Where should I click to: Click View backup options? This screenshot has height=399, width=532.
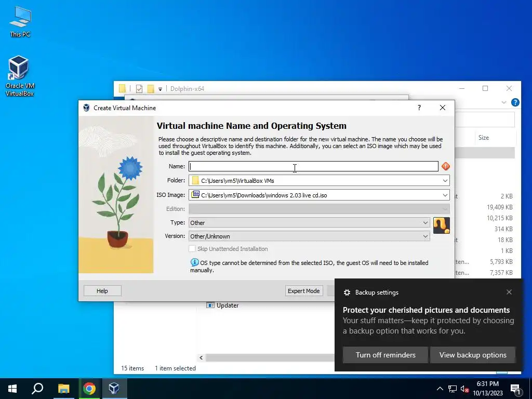[x=473, y=355]
